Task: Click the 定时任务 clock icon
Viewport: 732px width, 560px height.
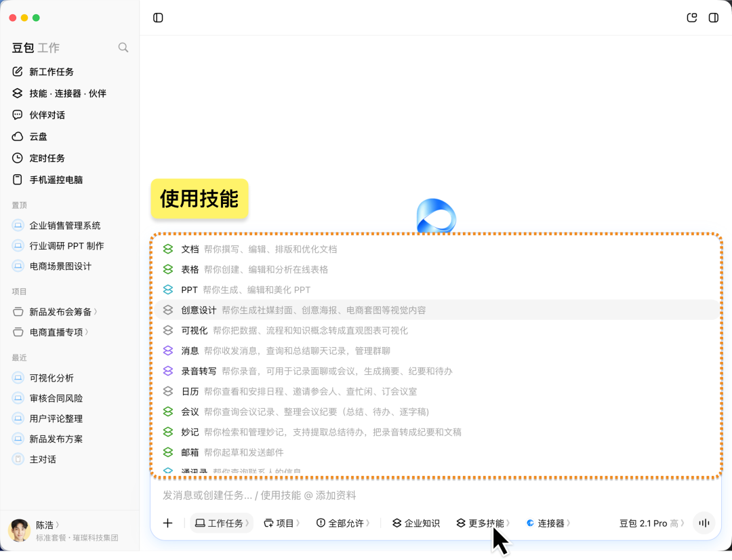Action: (x=17, y=158)
